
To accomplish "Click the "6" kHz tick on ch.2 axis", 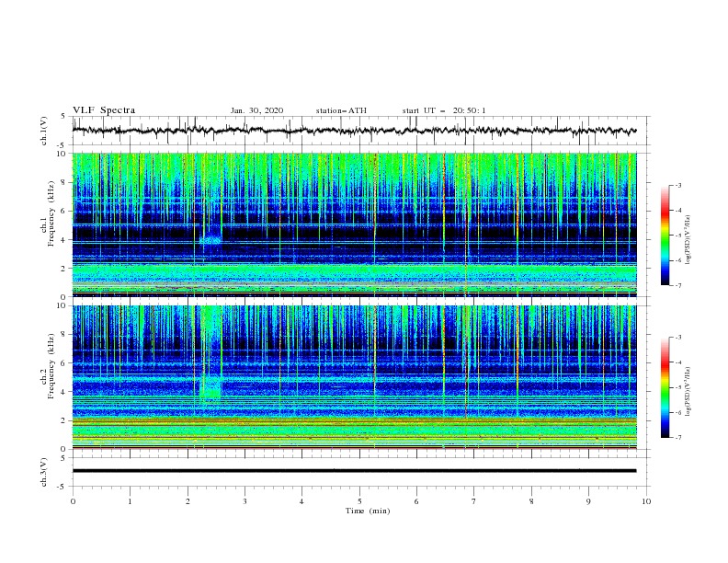I will (64, 363).
